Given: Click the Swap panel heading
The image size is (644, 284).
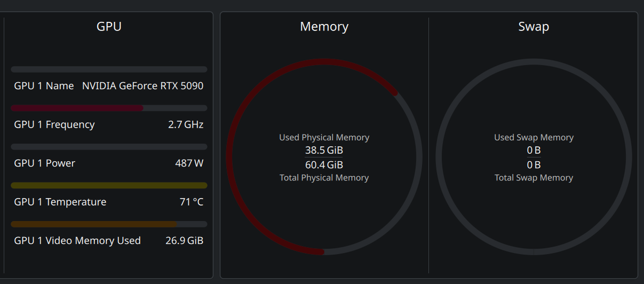Looking at the screenshot, I should [534, 27].
